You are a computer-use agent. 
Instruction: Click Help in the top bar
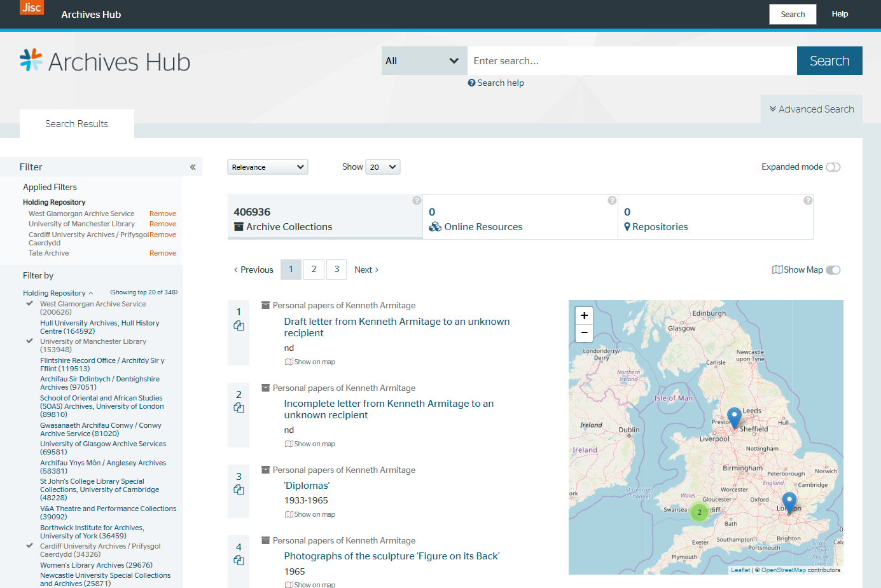click(840, 14)
